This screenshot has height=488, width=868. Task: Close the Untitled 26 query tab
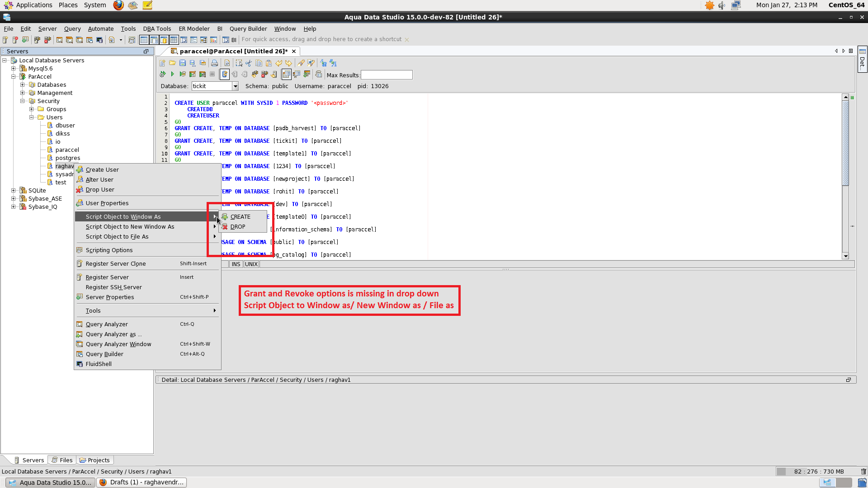(294, 51)
